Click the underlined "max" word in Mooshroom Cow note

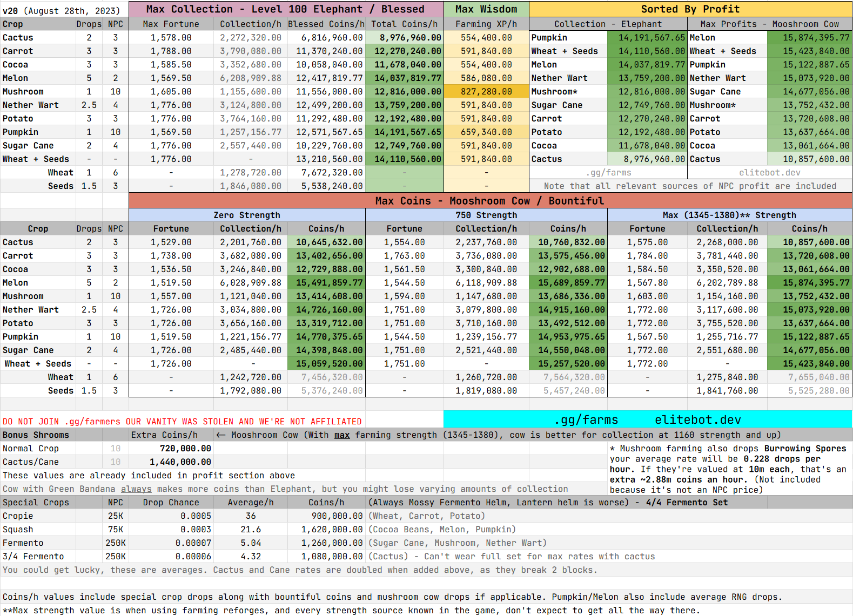[341, 435]
